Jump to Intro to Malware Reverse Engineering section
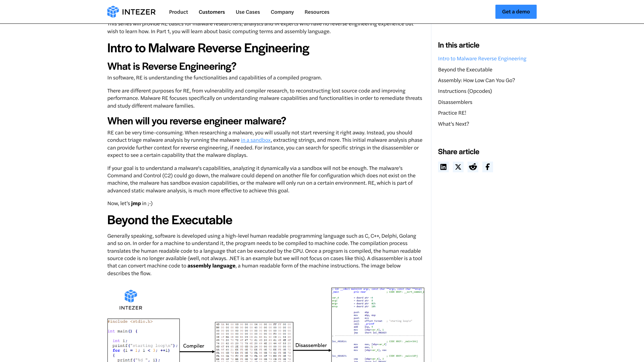This screenshot has height=362, width=644. 482,59
